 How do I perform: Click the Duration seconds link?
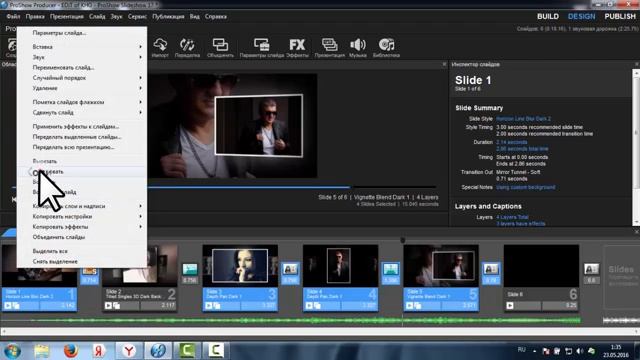click(x=512, y=142)
